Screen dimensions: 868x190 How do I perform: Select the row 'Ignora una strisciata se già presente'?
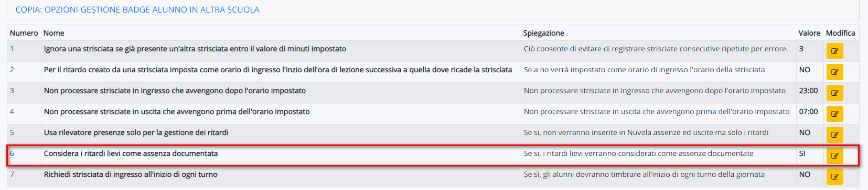[433, 51]
